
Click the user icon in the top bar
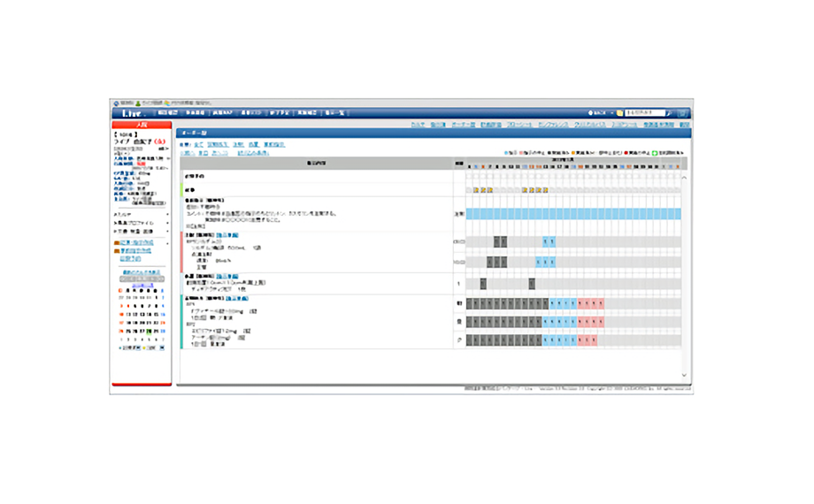138,103
